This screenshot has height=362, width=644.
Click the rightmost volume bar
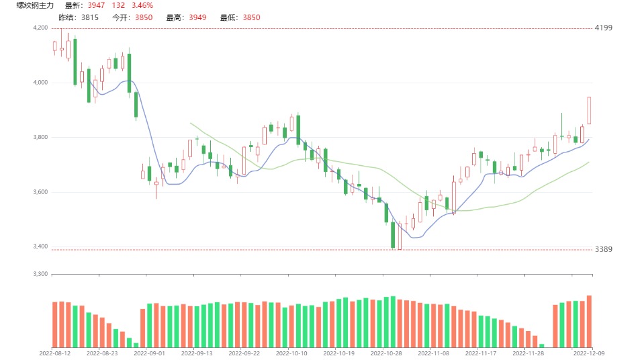tap(589, 321)
